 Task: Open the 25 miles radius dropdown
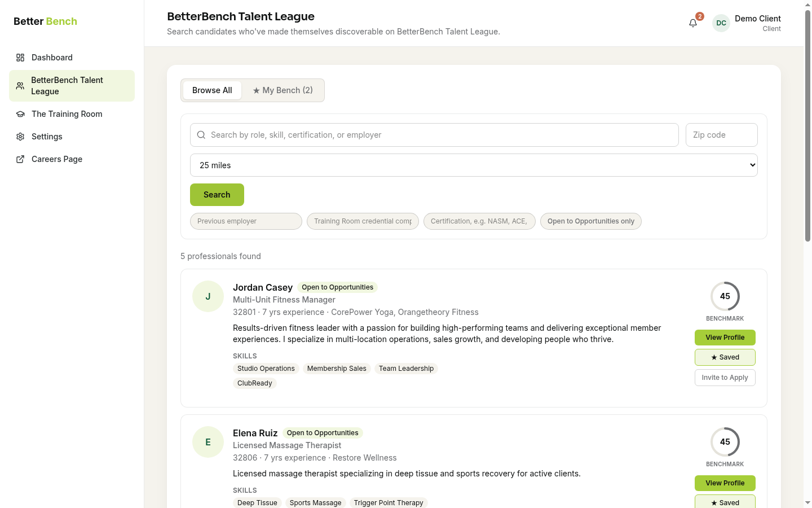coord(474,165)
